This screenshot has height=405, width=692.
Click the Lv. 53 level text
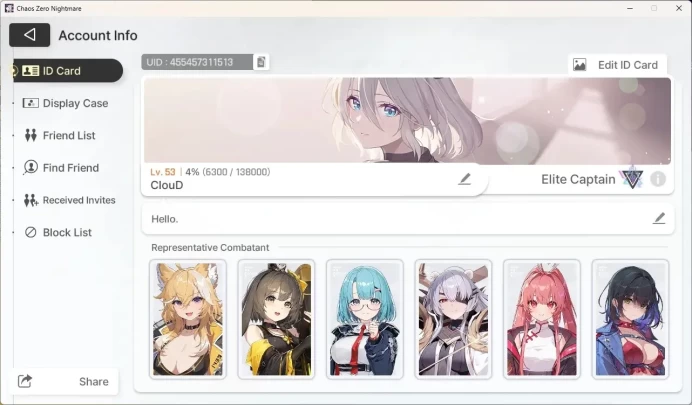[x=163, y=172]
